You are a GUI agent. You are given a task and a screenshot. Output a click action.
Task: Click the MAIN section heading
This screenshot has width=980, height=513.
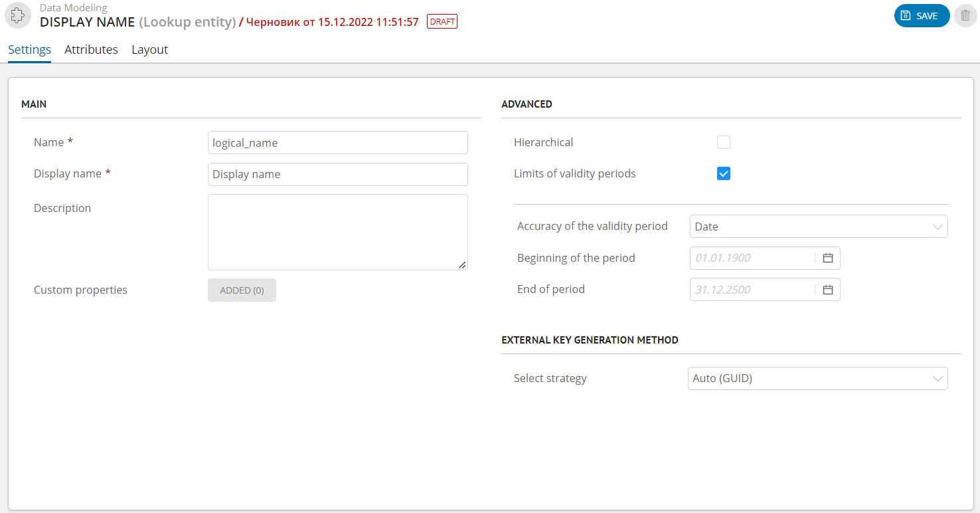pyautogui.click(x=34, y=104)
